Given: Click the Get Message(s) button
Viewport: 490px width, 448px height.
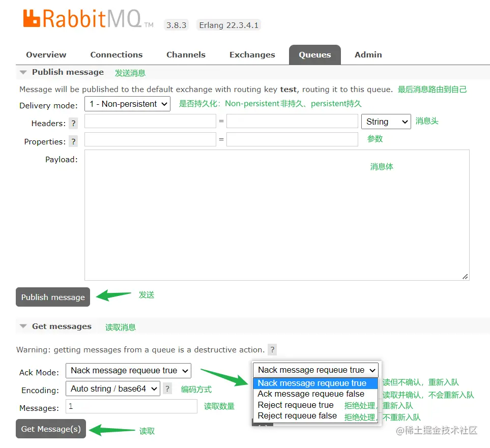Looking at the screenshot, I should pos(50,429).
